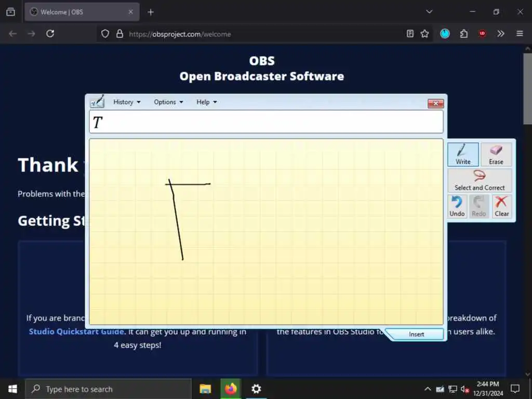Click the taskbar search box
This screenshot has height=399, width=532.
109,389
